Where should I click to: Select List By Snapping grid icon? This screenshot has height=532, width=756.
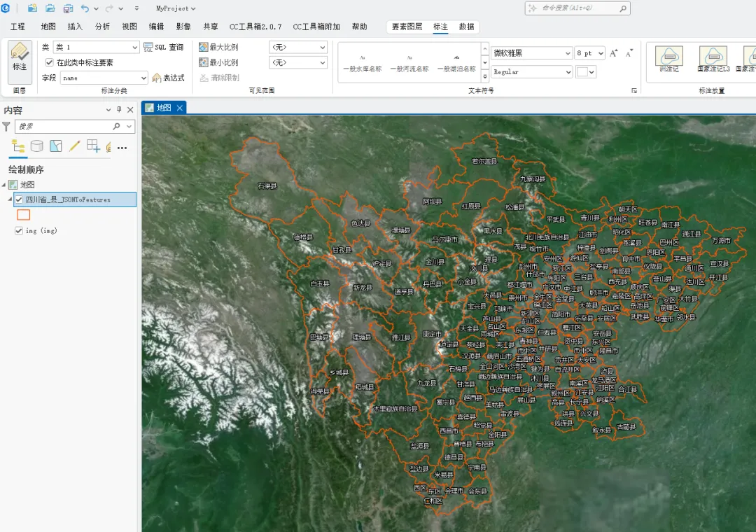(x=93, y=146)
